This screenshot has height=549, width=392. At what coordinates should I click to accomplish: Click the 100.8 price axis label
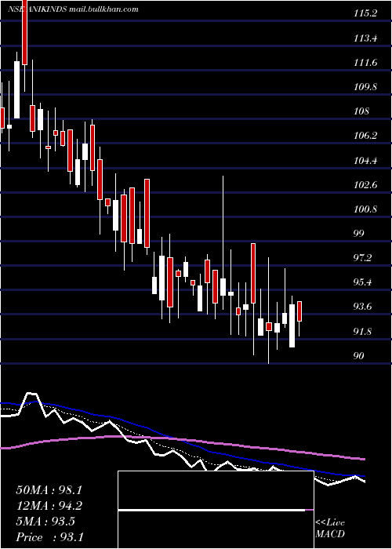[x=365, y=209]
